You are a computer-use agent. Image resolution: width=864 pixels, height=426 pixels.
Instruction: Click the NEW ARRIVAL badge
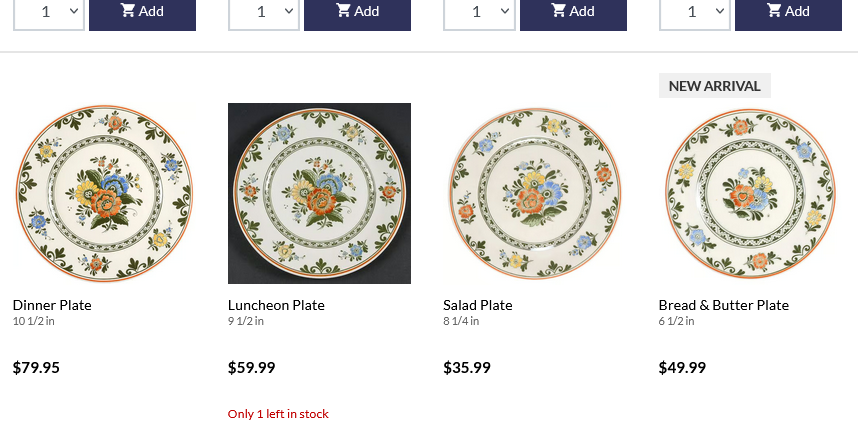pyautogui.click(x=714, y=86)
